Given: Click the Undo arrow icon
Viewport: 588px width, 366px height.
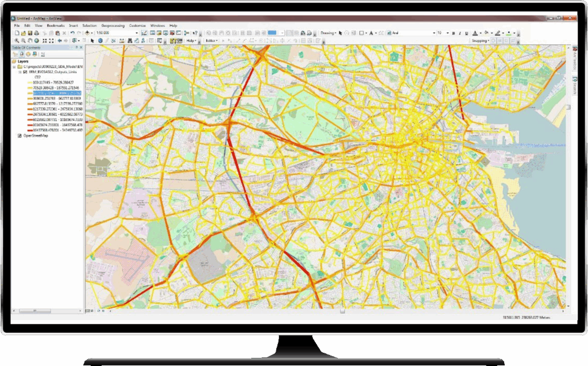Looking at the screenshot, I should (72, 33).
